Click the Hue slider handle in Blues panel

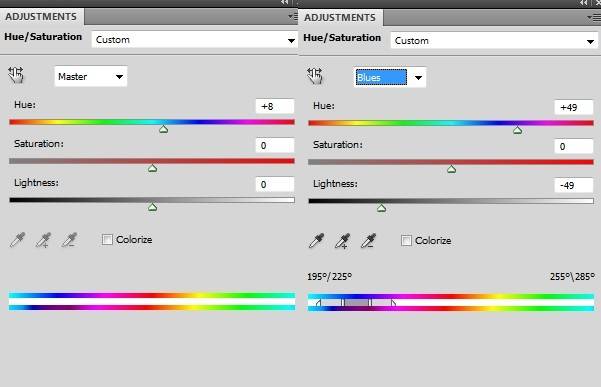coord(517,131)
